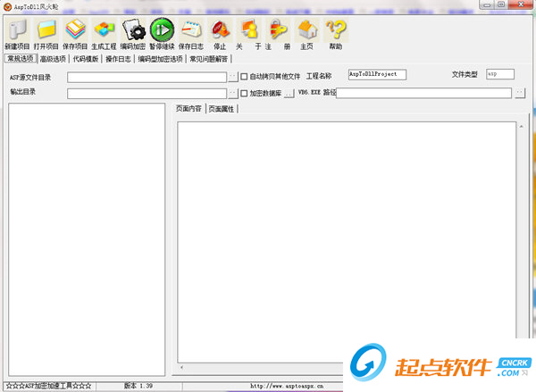Enable the 自动拷贝其他文件 checkbox
The width and height of the screenshot is (536, 392).
(244, 77)
